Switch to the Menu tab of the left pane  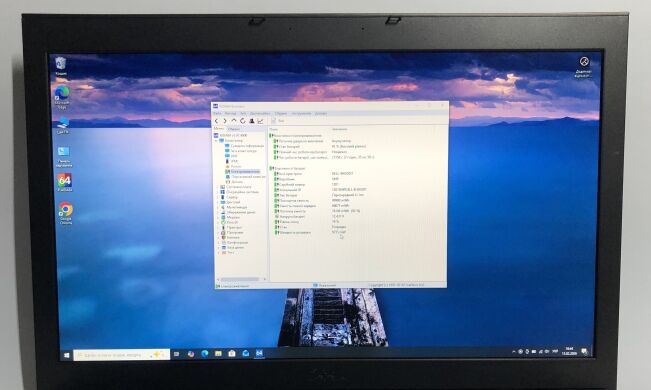coord(219,129)
